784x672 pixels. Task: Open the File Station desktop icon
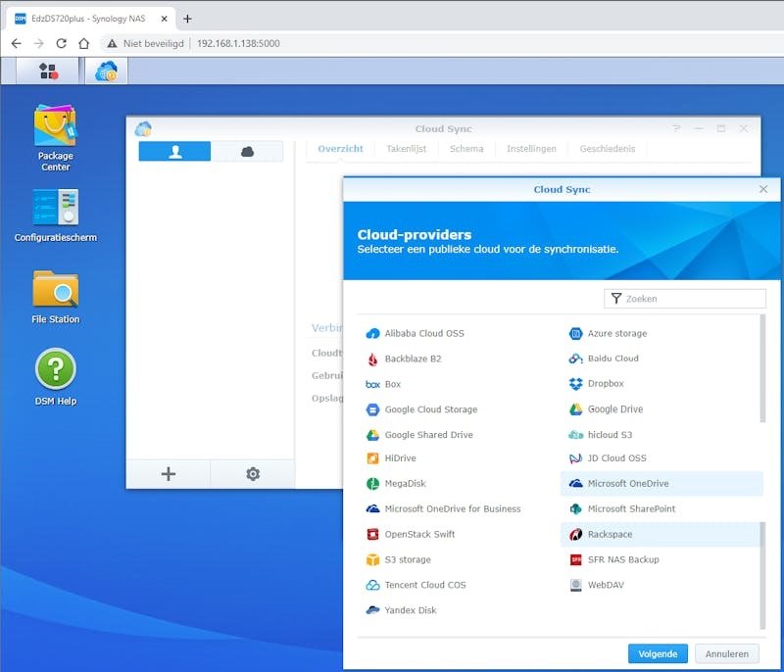pyautogui.click(x=55, y=297)
